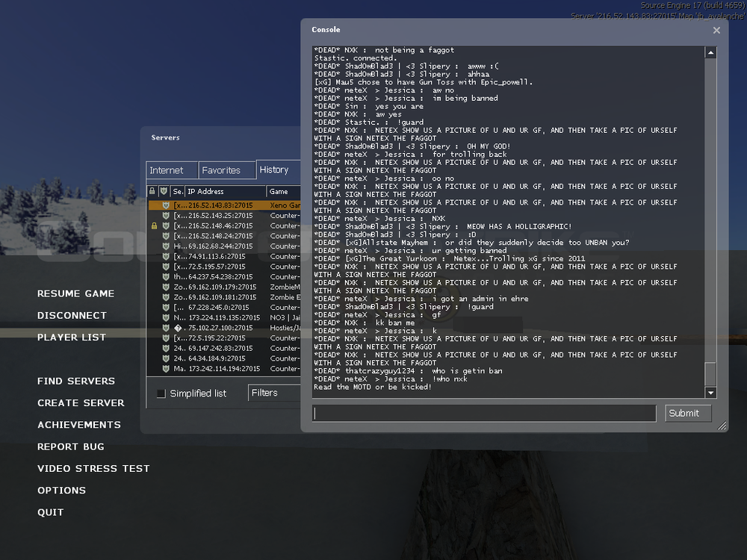The image size is (747, 560).
Task: Click VAC shield icon on 64.237.54.238 row
Action: click(x=166, y=277)
